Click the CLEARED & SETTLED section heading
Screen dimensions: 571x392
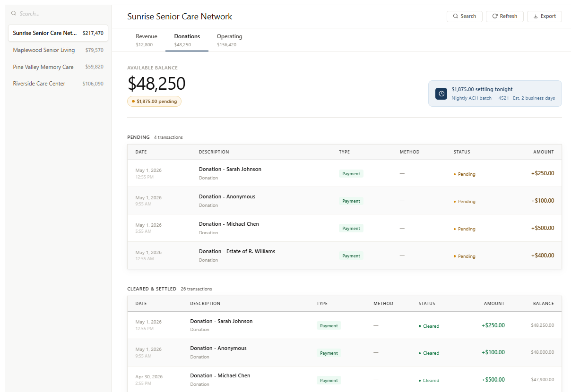tap(152, 289)
